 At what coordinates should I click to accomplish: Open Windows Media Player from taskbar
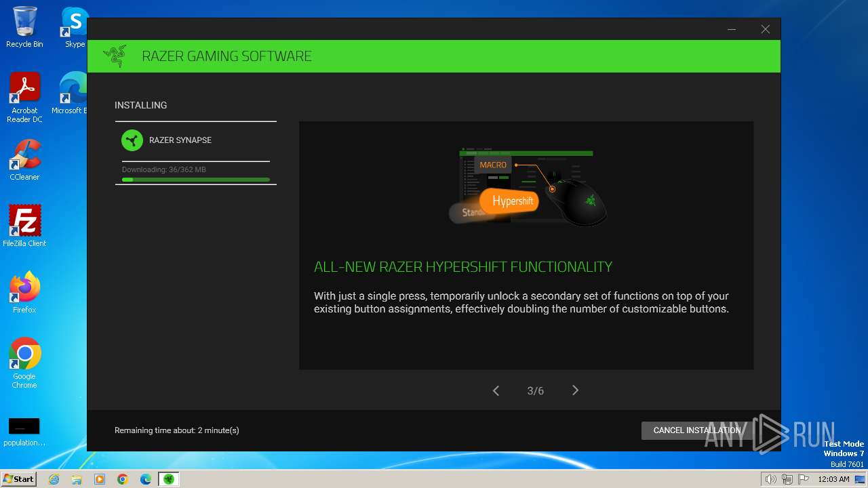100,479
